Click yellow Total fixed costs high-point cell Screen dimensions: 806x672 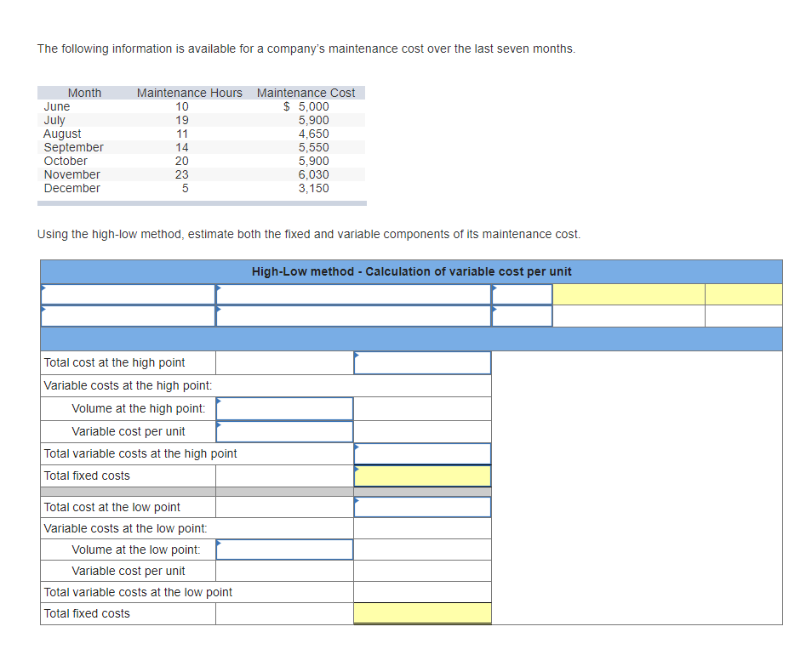pos(422,476)
